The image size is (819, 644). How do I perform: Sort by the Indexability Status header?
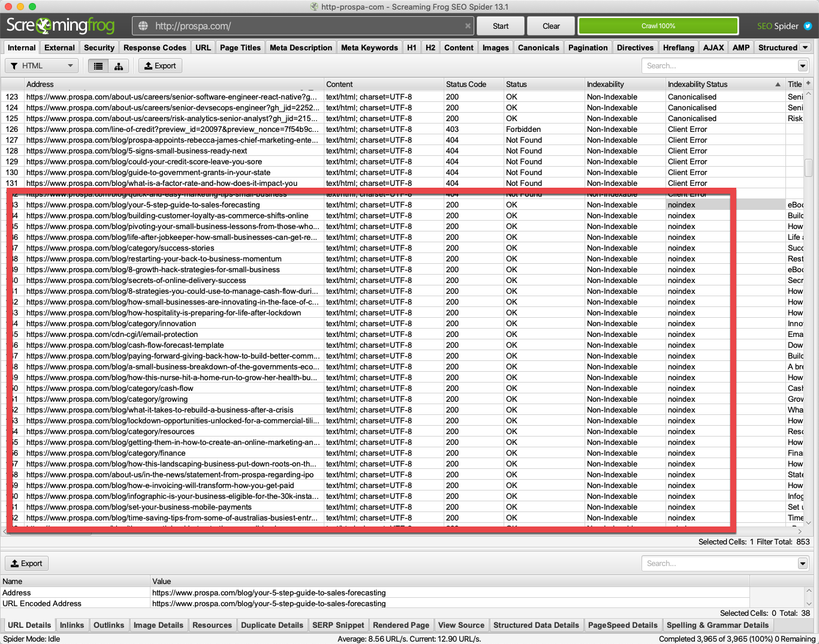click(x=725, y=85)
